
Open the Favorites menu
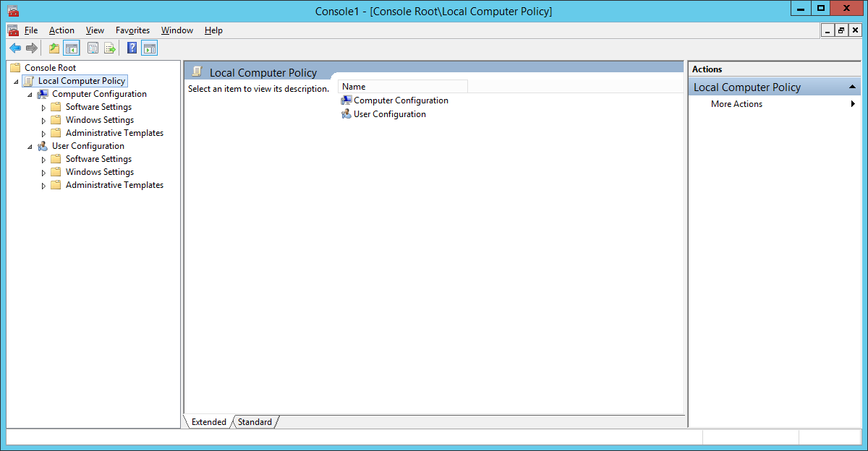tap(132, 30)
